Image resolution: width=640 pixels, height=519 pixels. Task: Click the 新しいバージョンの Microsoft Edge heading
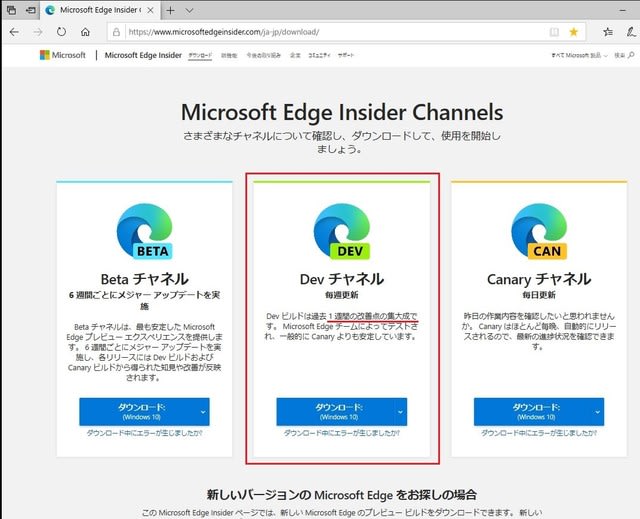click(x=342, y=495)
